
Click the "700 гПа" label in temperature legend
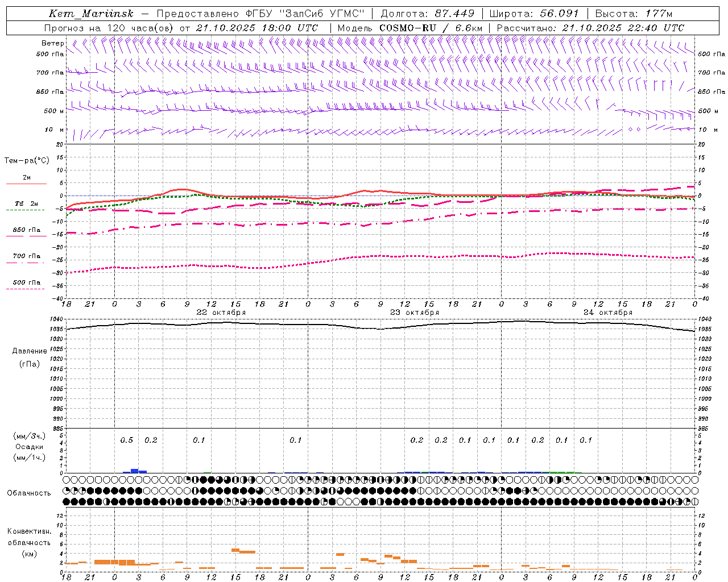[27, 256]
